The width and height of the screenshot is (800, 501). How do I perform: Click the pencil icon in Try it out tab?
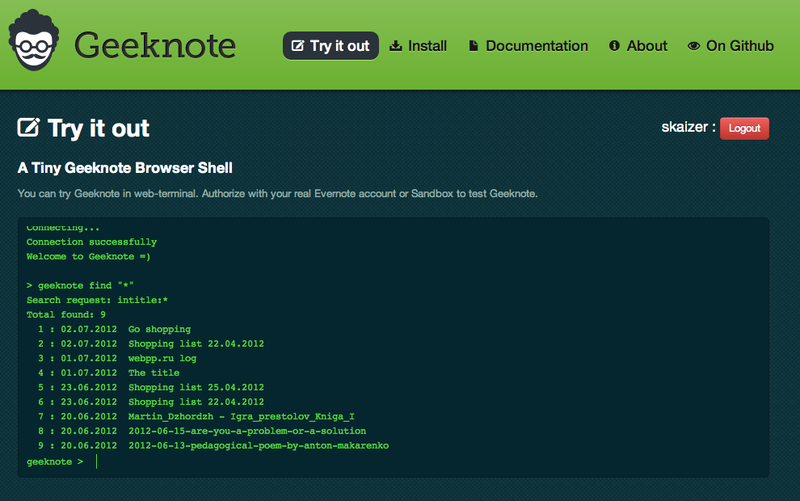(x=297, y=46)
